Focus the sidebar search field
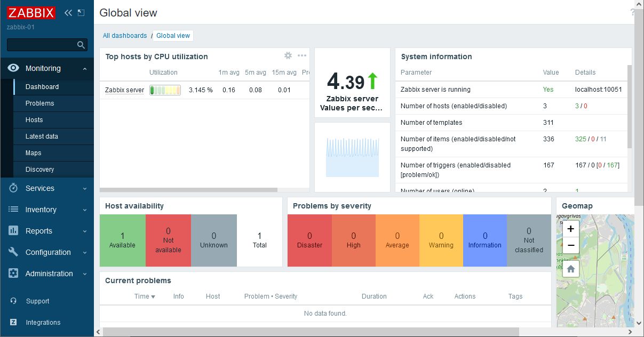The width and height of the screenshot is (644, 337). (x=42, y=45)
